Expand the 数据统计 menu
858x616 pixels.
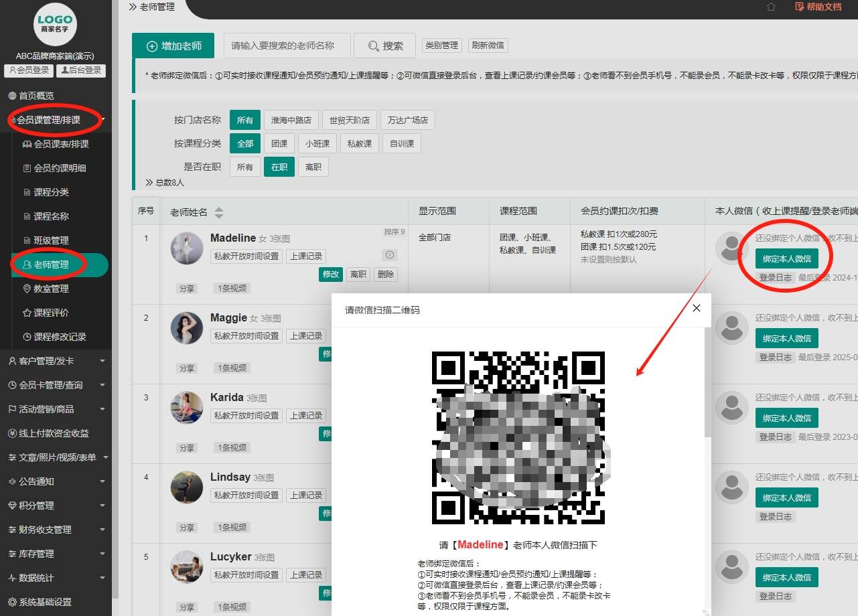56,578
